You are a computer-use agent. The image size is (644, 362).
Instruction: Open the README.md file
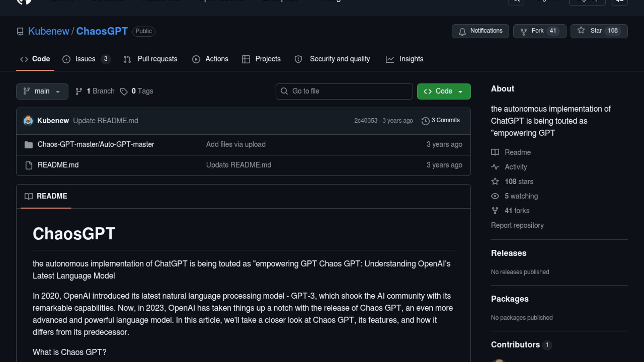pos(58,165)
